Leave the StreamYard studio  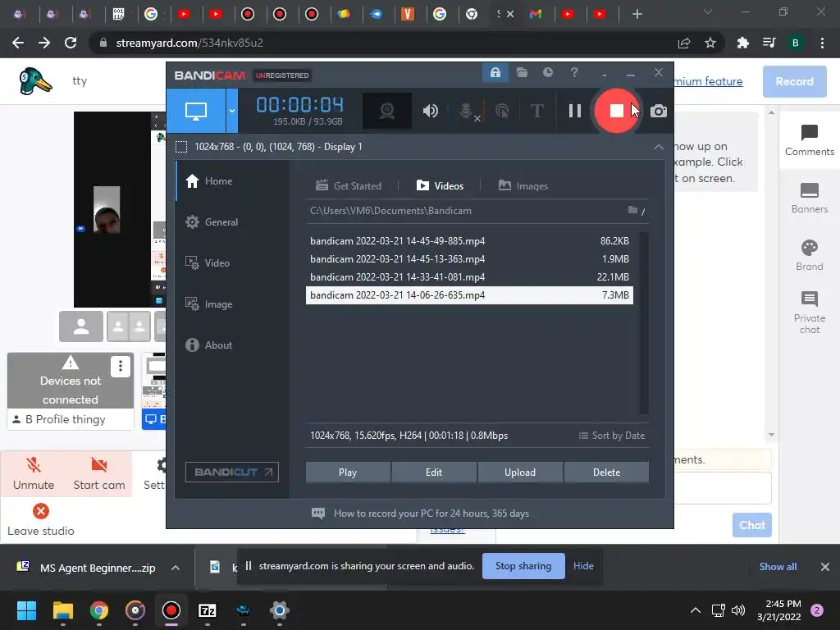click(41, 519)
